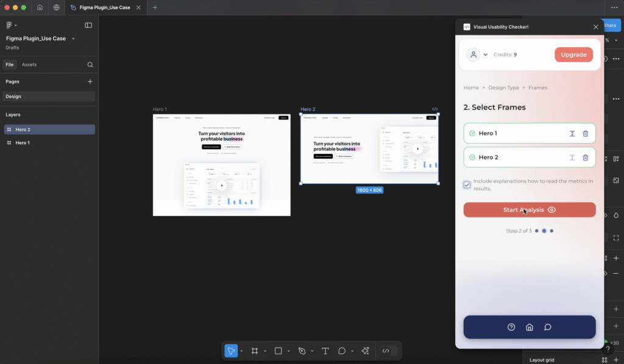This screenshot has height=364, width=624.
Task: Expand the file name dropdown chevron
Action: point(73,38)
